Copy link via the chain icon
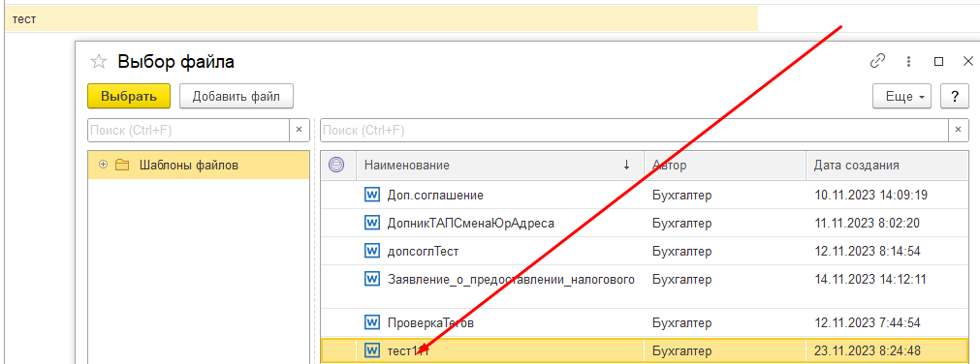Image resolution: width=980 pixels, height=364 pixels. (x=878, y=61)
